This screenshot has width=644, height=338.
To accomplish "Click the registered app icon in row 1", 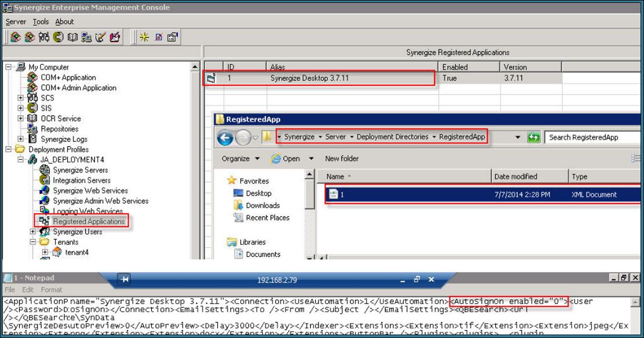I will (211, 78).
